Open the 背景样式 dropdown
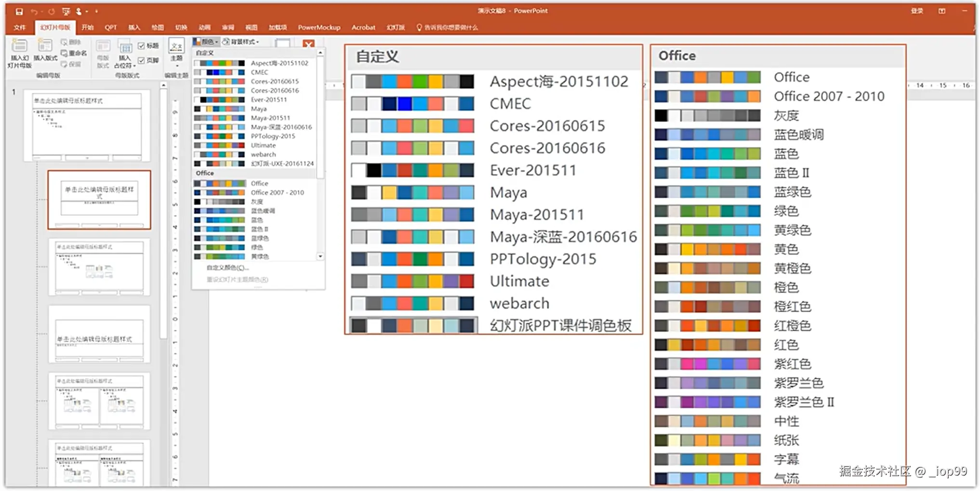This screenshot has width=980, height=491. point(240,42)
